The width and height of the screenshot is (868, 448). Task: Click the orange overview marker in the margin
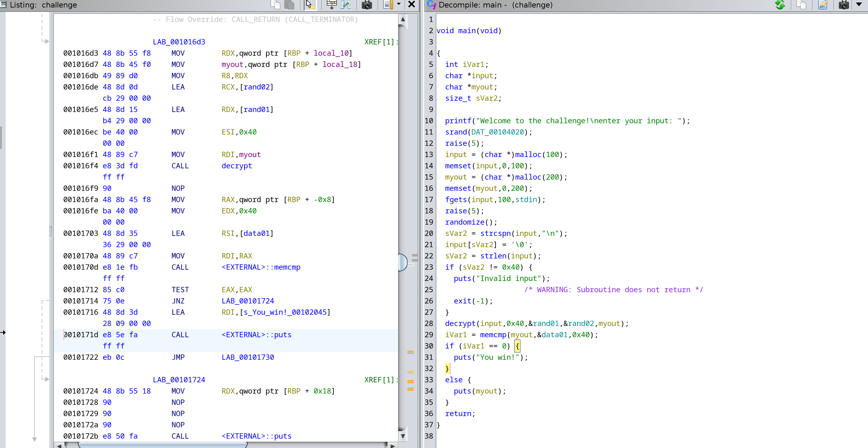pyautogui.click(x=410, y=352)
